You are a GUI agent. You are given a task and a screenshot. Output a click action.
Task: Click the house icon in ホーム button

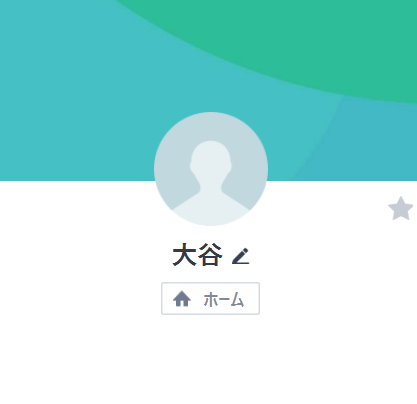point(182,299)
